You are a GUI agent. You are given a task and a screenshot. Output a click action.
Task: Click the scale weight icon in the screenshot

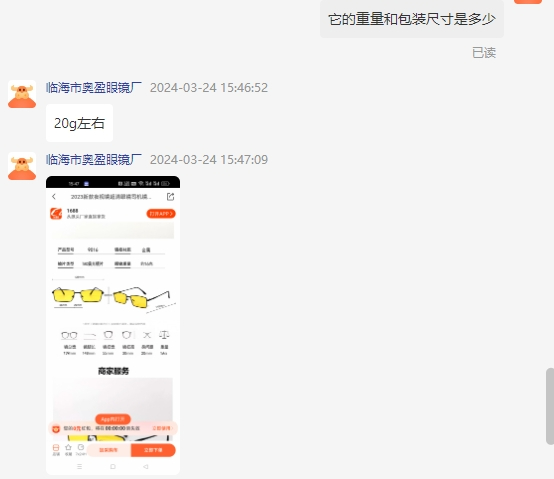[x=164, y=335]
